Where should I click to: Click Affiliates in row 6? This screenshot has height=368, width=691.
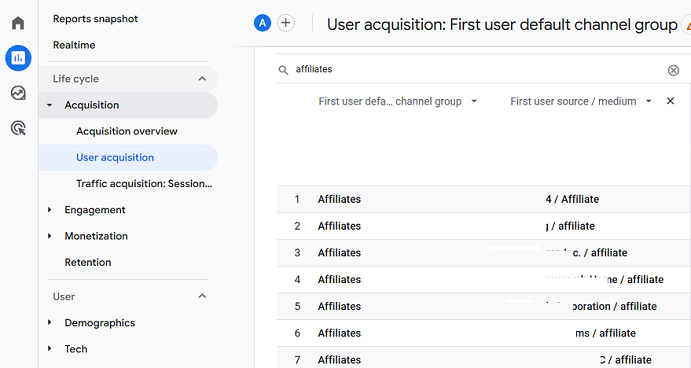pyautogui.click(x=339, y=333)
